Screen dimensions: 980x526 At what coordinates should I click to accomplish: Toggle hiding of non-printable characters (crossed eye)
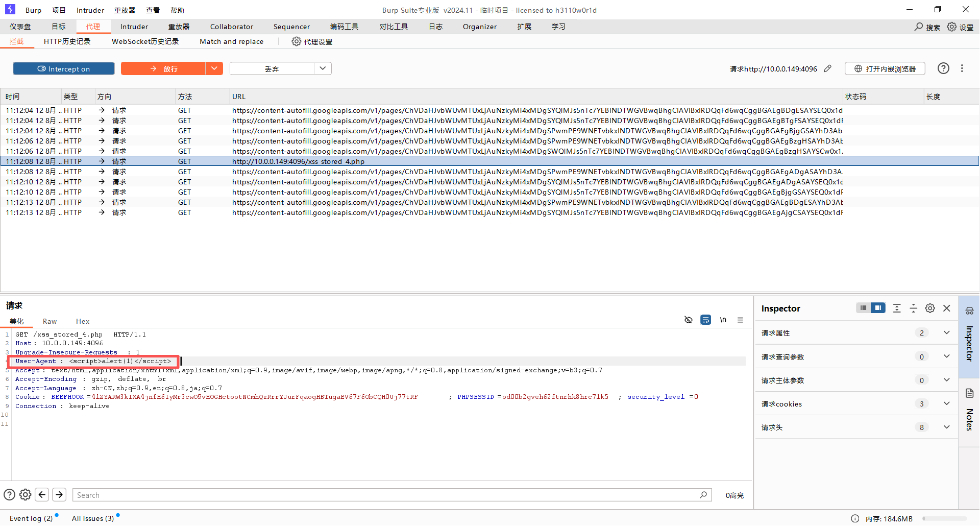tap(689, 320)
